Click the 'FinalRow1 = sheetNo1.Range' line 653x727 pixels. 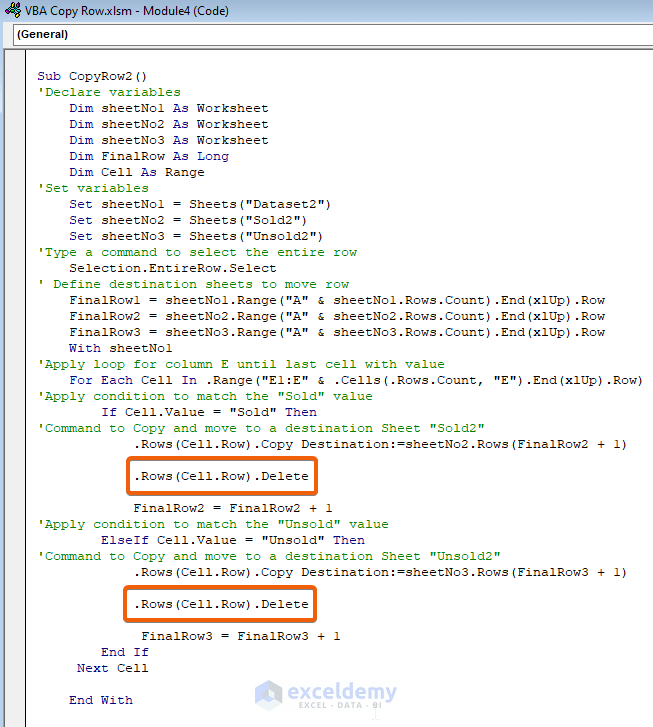click(337, 300)
